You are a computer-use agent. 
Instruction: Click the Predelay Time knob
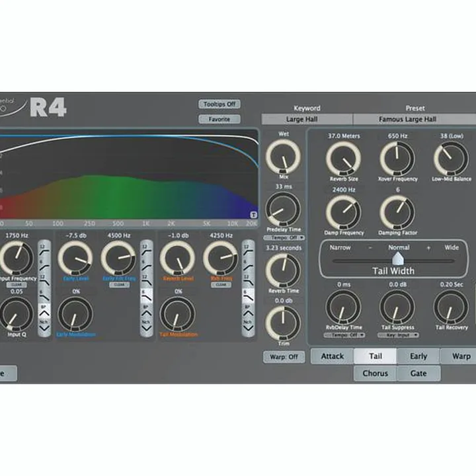tap(283, 210)
